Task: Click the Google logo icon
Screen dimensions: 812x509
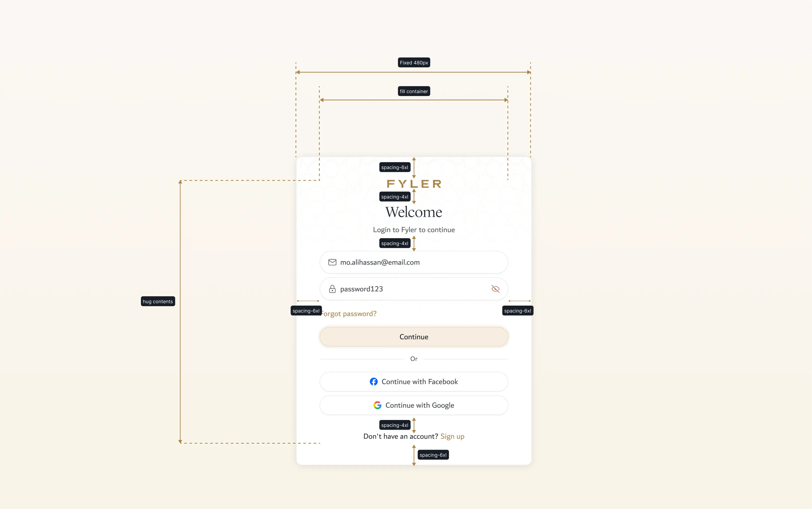Action: pos(377,405)
